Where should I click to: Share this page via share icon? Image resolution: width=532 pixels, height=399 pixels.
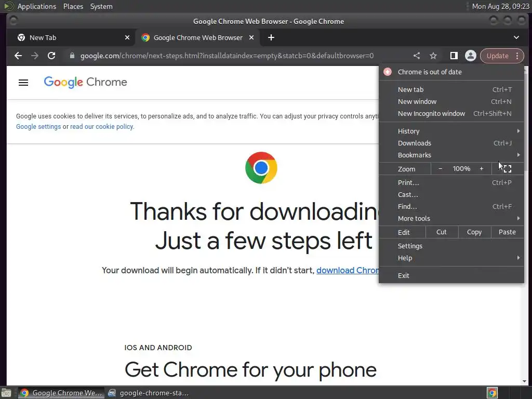click(x=417, y=56)
